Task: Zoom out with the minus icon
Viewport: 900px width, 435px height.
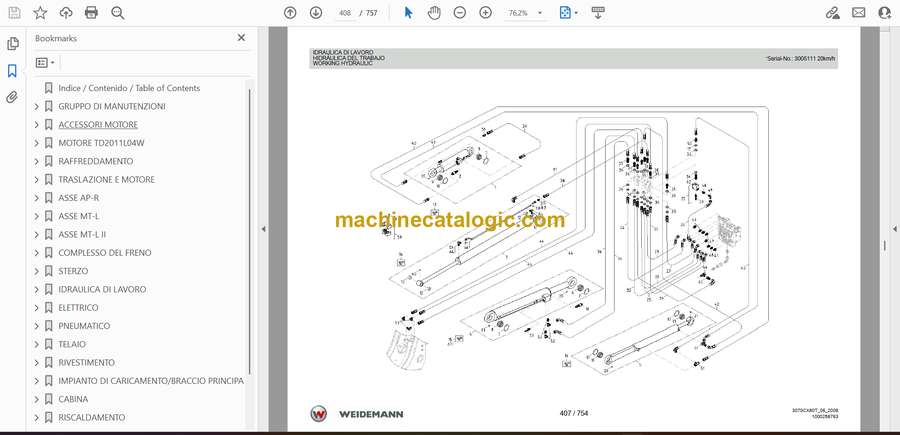Action: [x=460, y=13]
